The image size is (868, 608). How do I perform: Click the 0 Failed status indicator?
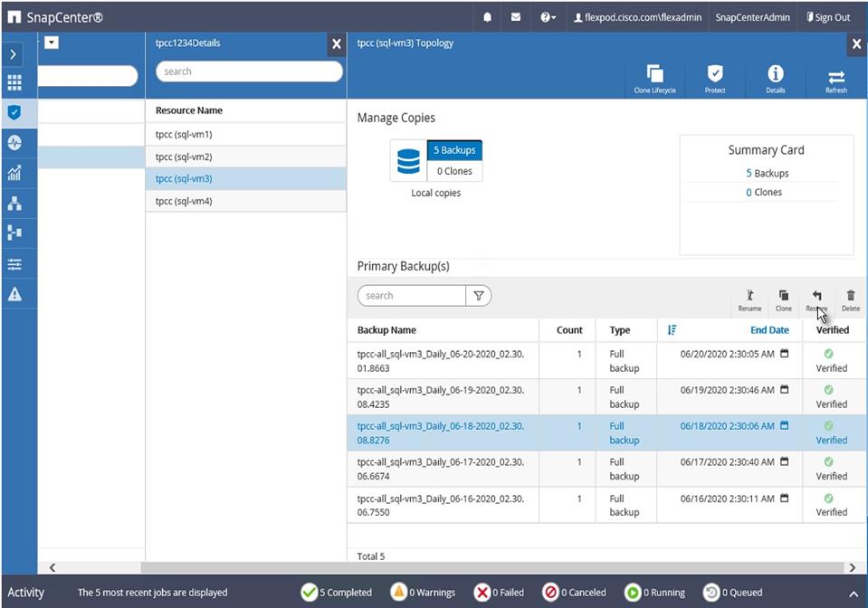pos(499,593)
